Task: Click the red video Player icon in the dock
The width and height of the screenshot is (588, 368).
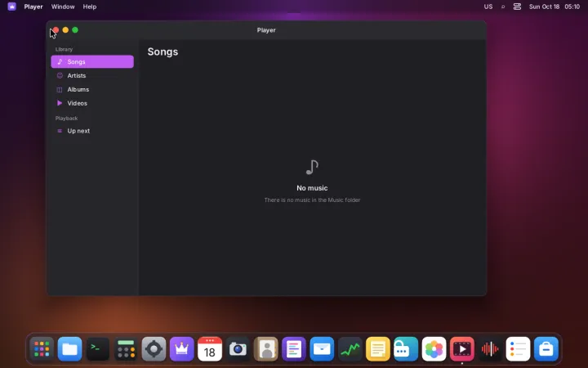Action: pyautogui.click(x=462, y=349)
